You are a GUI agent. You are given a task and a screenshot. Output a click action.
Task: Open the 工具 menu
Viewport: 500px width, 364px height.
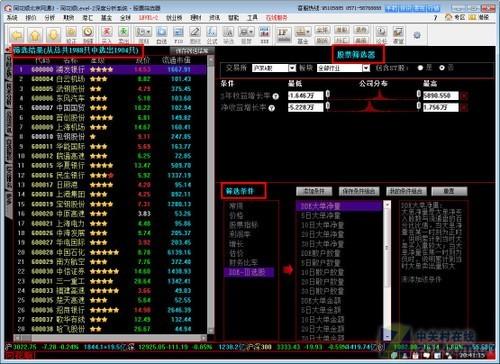(x=252, y=17)
